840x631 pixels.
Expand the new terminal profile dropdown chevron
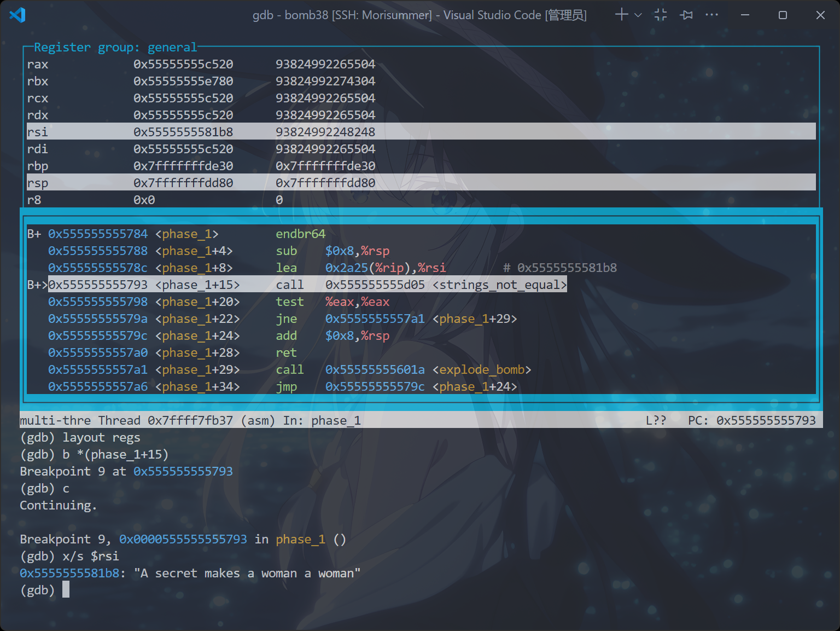638,15
